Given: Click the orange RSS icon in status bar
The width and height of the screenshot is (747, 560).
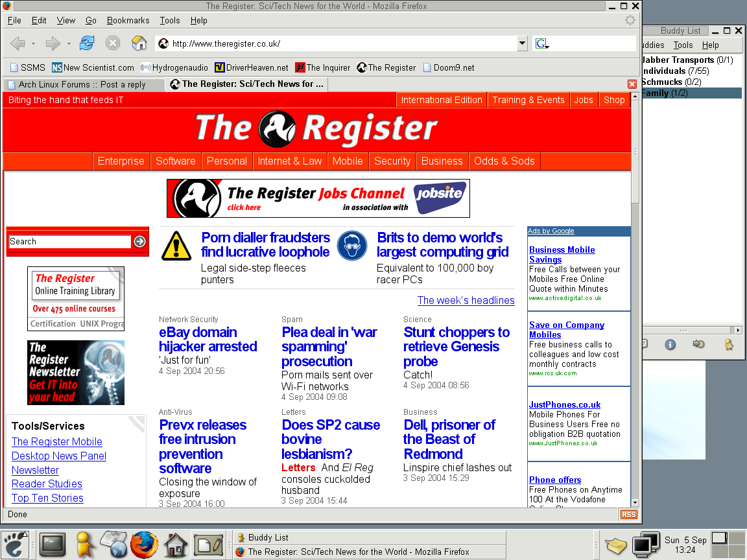Looking at the screenshot, I should [628, 515].
